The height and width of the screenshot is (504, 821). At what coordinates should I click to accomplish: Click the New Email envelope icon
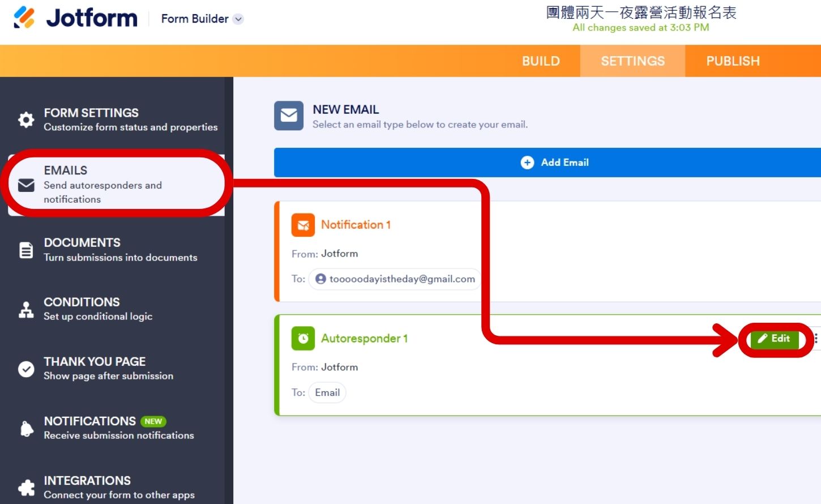[289, 116]
